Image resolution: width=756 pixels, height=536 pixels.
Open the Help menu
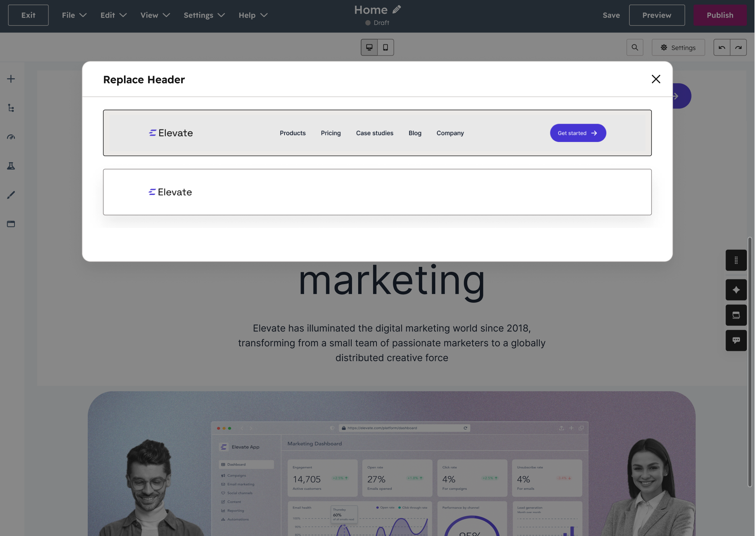coord(253,15)
